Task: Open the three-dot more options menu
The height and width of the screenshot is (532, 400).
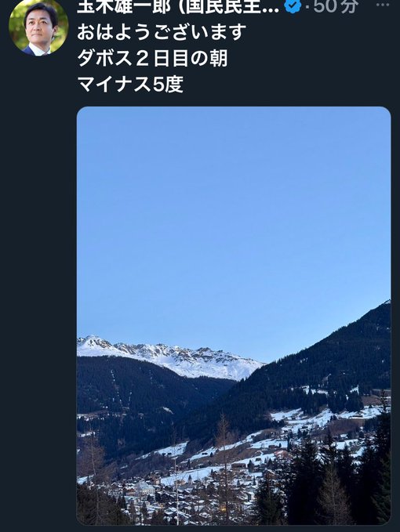Action: tap(383, 5)
